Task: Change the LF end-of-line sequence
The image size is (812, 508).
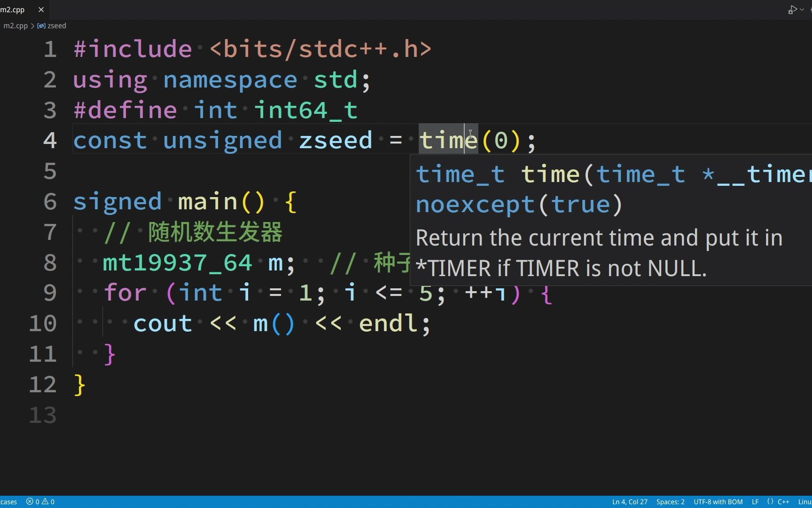Action: tap(755, 502)
